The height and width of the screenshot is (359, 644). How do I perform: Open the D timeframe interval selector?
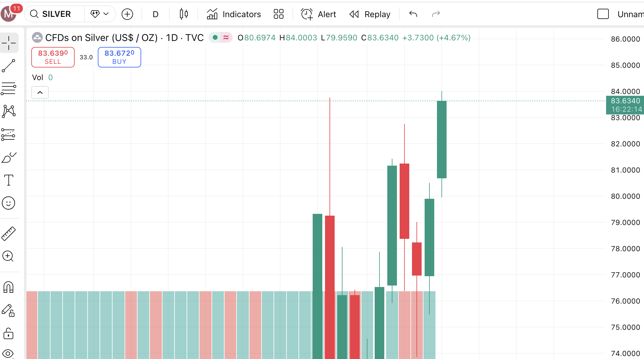tap(155, 14)
